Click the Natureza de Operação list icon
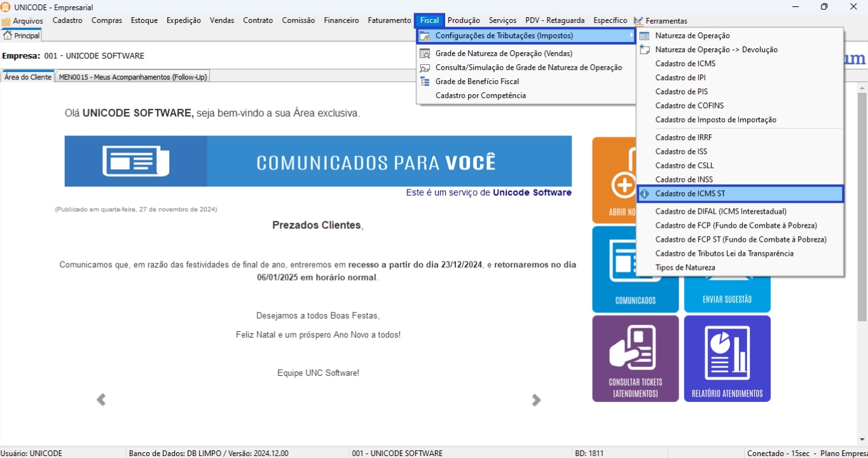Image resolution: width=868 pixels, height=458 pixels. [644, 36]
